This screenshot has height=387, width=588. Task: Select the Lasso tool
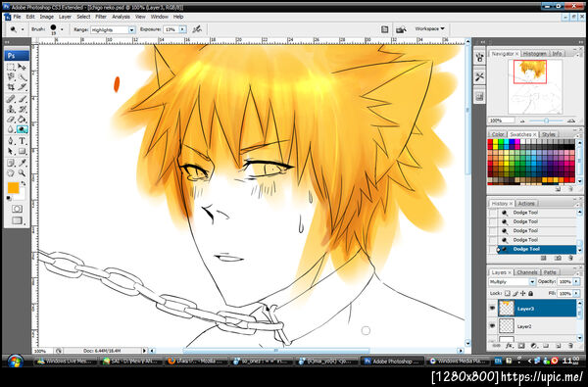pos(11,77)
